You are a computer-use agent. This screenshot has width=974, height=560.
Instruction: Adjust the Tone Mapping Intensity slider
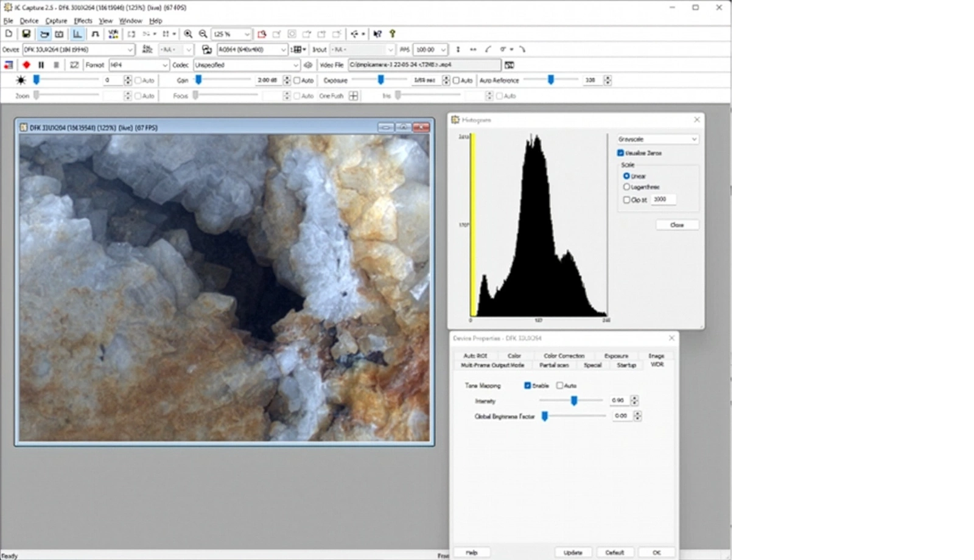pyautogui.click(x=571, y=401)
